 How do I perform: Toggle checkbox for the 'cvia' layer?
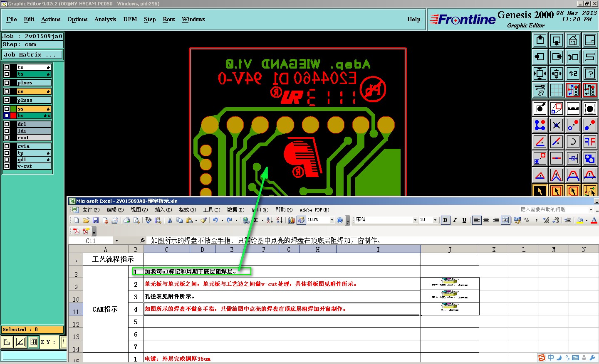[7, 146]
